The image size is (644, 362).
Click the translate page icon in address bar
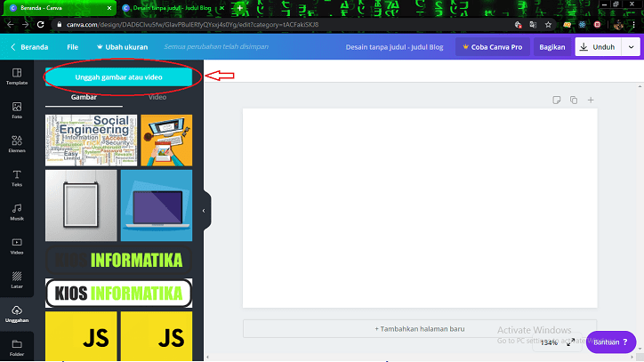pos(533,25)
